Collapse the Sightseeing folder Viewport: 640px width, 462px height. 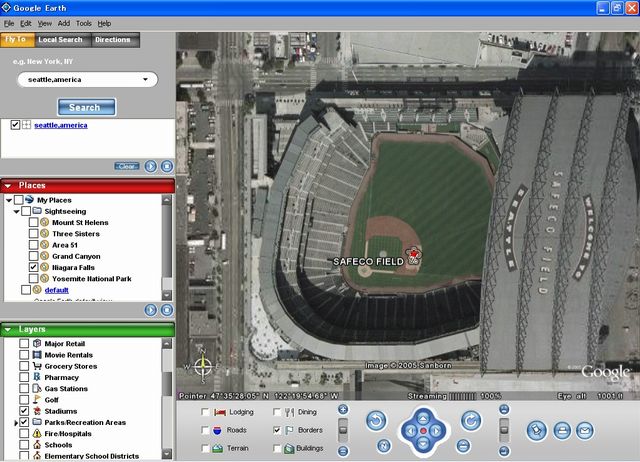[x=16, y=211]
